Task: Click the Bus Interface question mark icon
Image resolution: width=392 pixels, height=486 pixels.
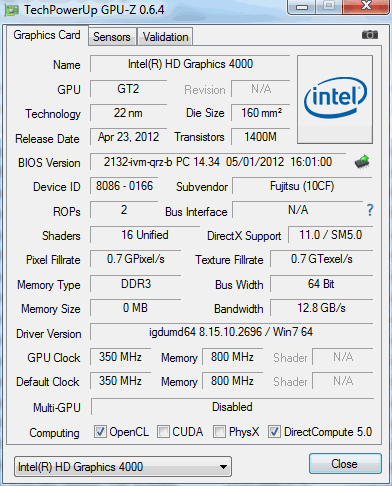Action: (370, 210)
